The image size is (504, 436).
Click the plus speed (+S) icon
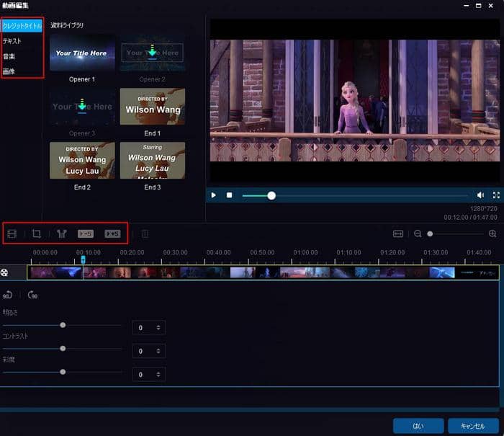coord(112,233)
